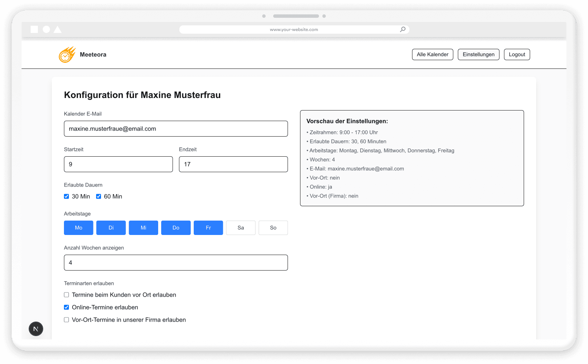Click the triangle browser window icon
588x364 pixels.
click(x=58, y=30)
